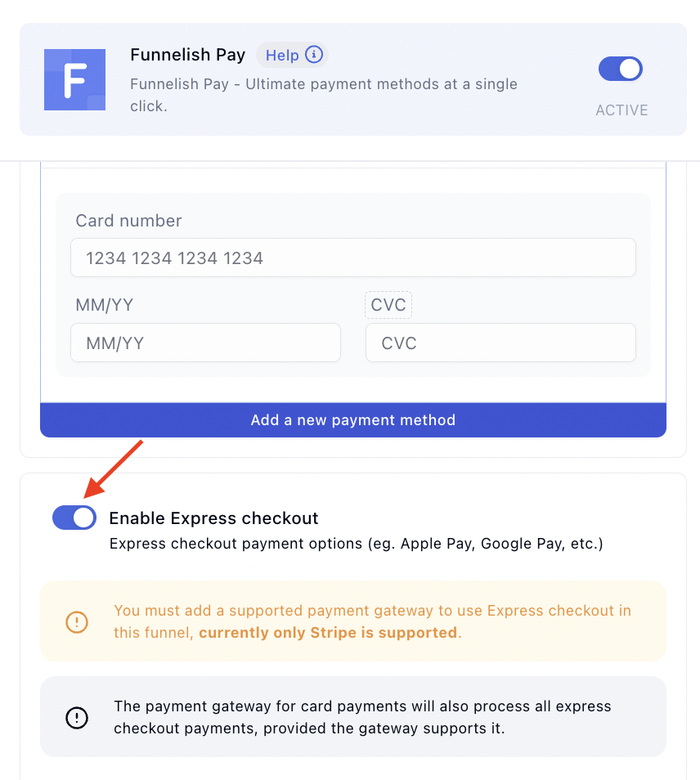Focus the Card number input field
This screenshot has height=780, width=700.
click(352, 258)
